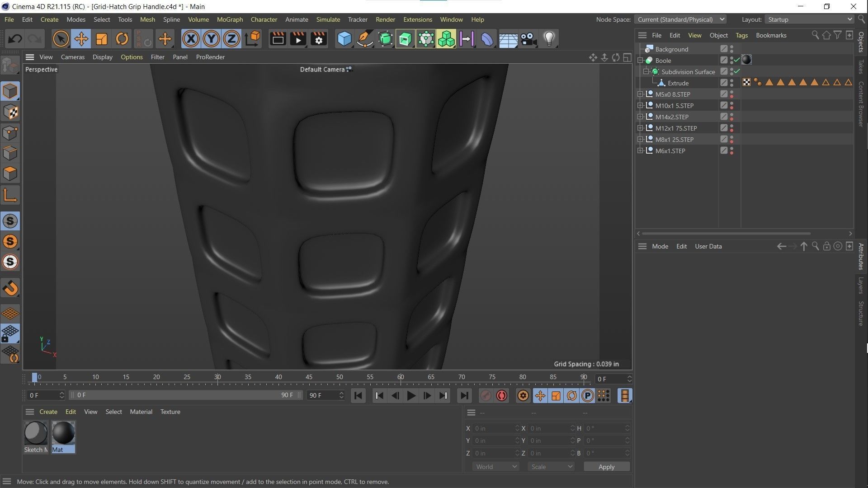Open the viewport Cameras menu
Image resolution: width=868 pixels, height=488 pixels.
72,57
